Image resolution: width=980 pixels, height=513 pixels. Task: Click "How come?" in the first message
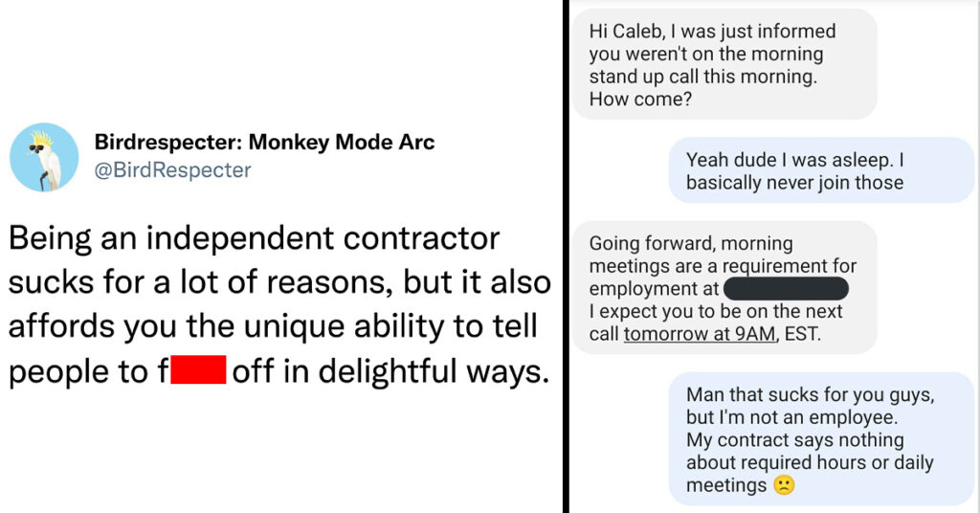tap(639, 99)
